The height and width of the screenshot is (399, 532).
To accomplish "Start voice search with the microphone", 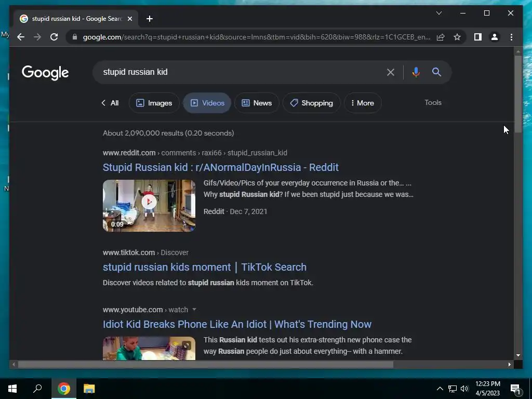I will [x=416, y=72].
